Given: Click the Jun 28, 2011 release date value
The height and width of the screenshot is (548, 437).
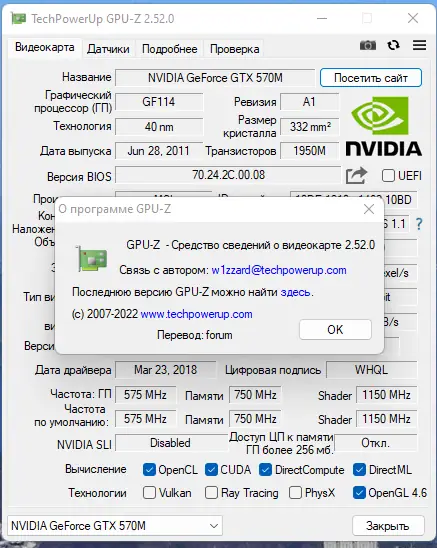Looking at the screenshot, I should tap(159, 151).
